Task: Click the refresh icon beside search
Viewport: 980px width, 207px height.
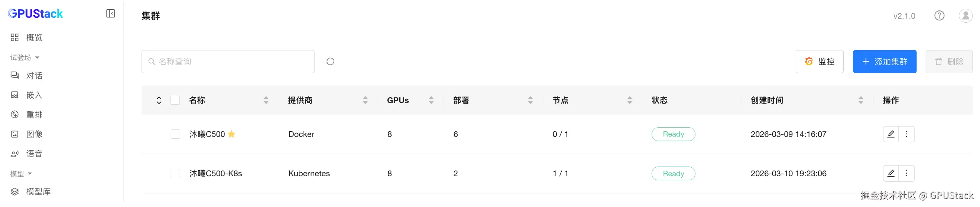Action: click(x=330, y=62)
